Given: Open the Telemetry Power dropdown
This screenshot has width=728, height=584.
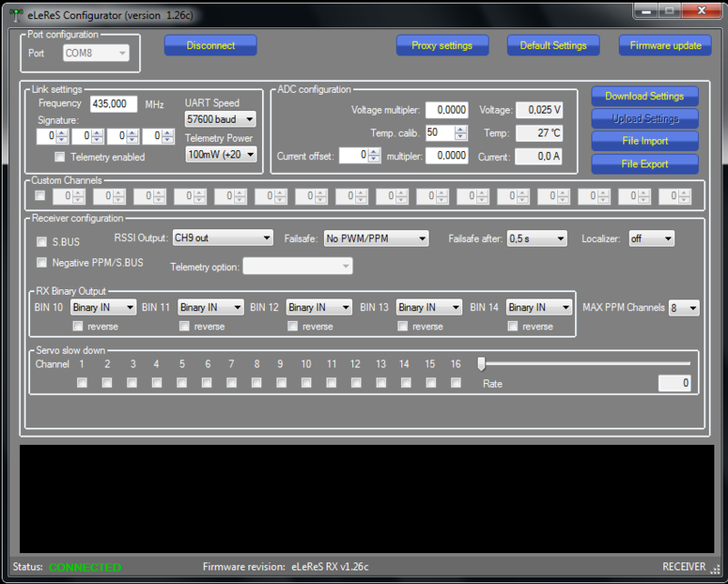Looking at the screenshot, I should tap(221, 155).
